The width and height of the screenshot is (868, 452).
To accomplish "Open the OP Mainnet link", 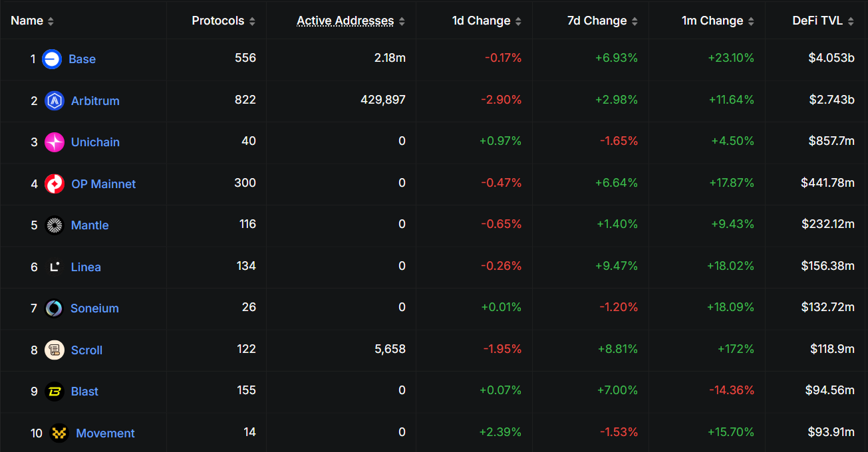I will (103, 184).
